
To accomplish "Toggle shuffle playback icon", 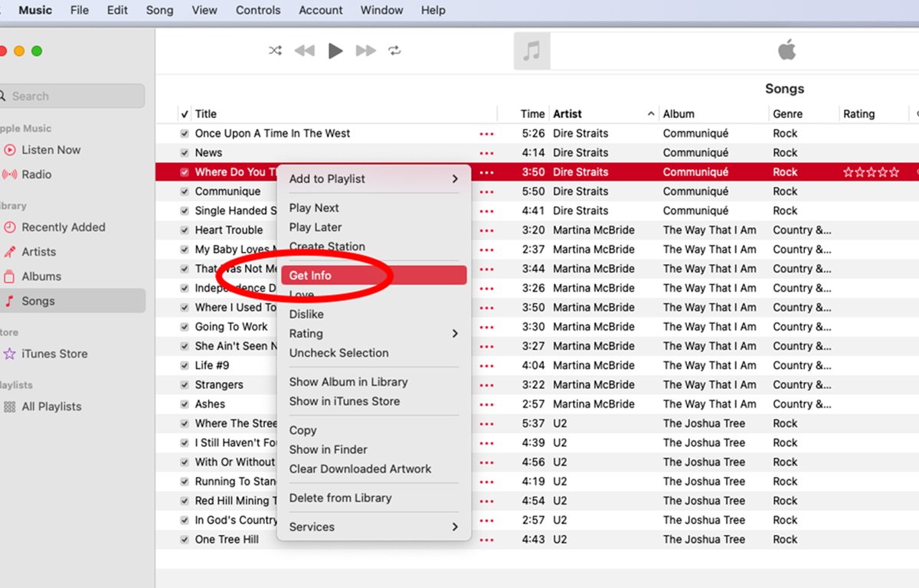I will (x=275, y=51).
